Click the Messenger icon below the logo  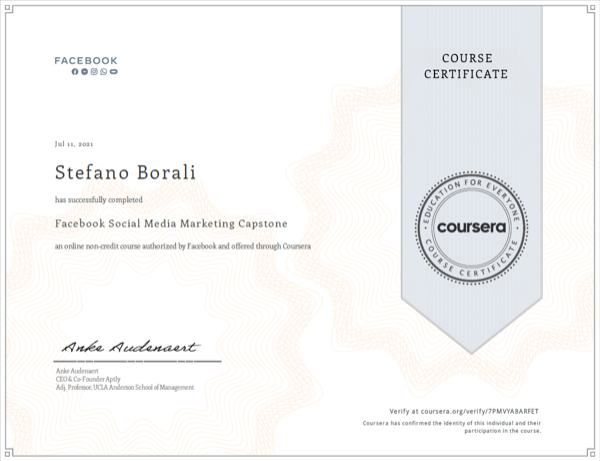pos(85,72)
